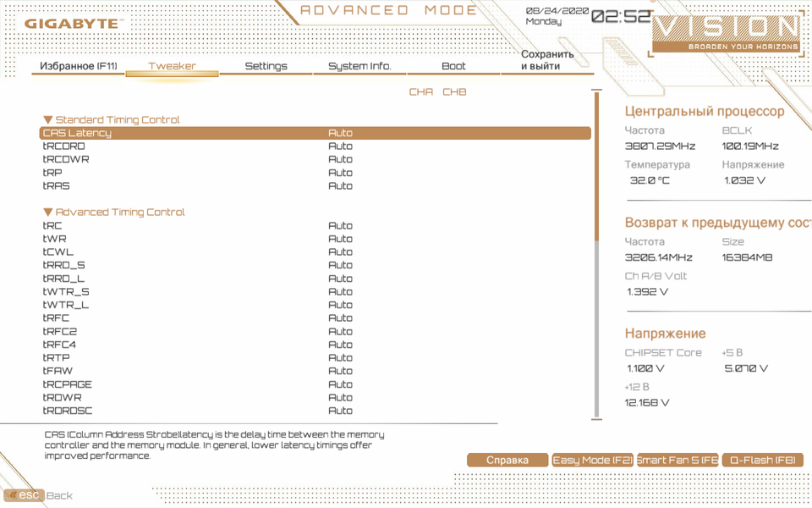Screen dimensions: 812x508
Task: Click the 08/24/2020 date text
Action: pyautogui.click(x=557, y=10)
